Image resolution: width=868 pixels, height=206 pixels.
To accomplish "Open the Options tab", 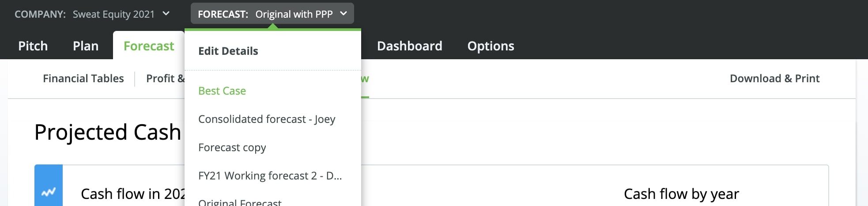I will (491, 46).
